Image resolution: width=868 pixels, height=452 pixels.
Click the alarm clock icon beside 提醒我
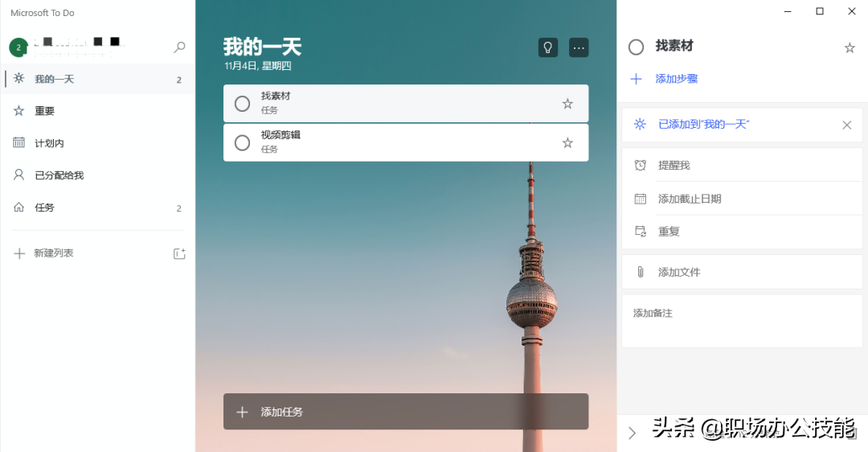[x=641, y=165]
